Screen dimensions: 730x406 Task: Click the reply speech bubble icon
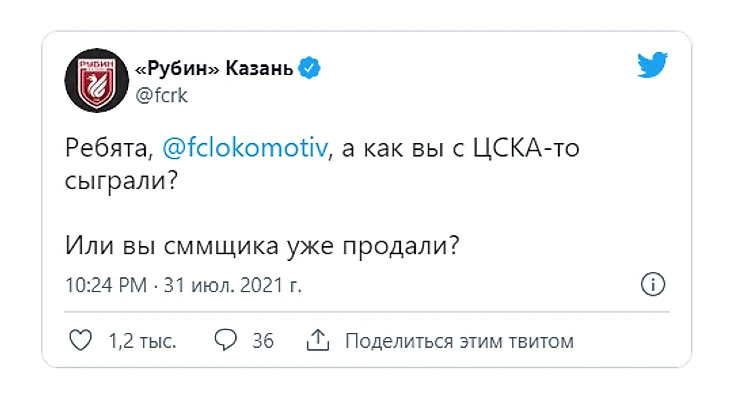(226, 341)
